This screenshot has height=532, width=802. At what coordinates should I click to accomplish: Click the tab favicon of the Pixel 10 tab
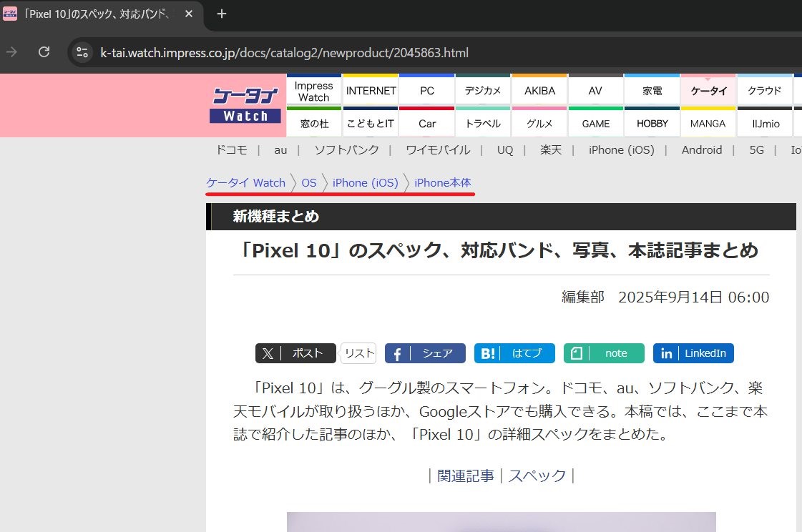(10, 14)
